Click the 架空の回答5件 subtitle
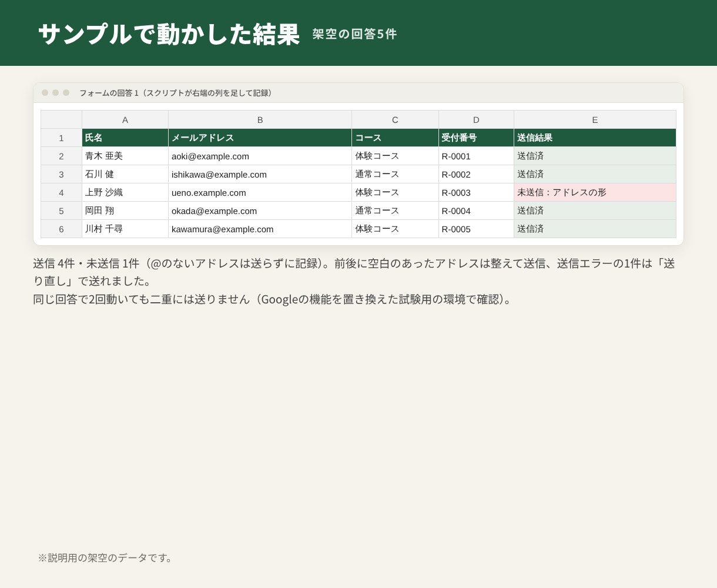This screenshot has width=717, height=588. [x=354, y=34]
